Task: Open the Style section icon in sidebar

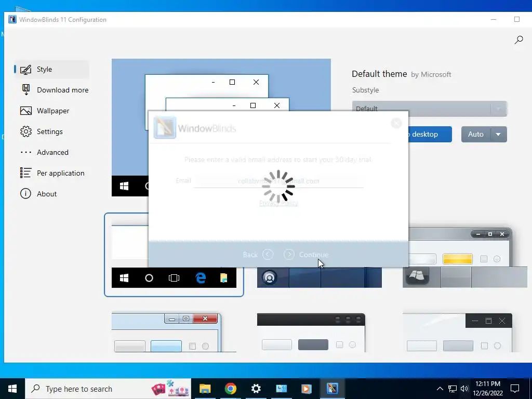Action: click(26, 69)
